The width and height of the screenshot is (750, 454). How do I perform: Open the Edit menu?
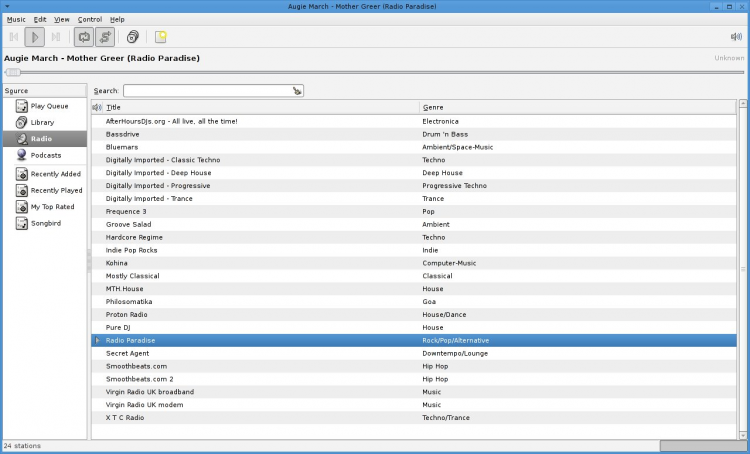point(40,20)
